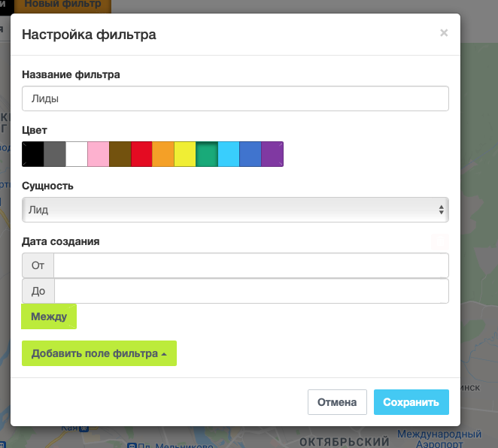
Task: Pick the orange color swatch
Action: point(163,153)
